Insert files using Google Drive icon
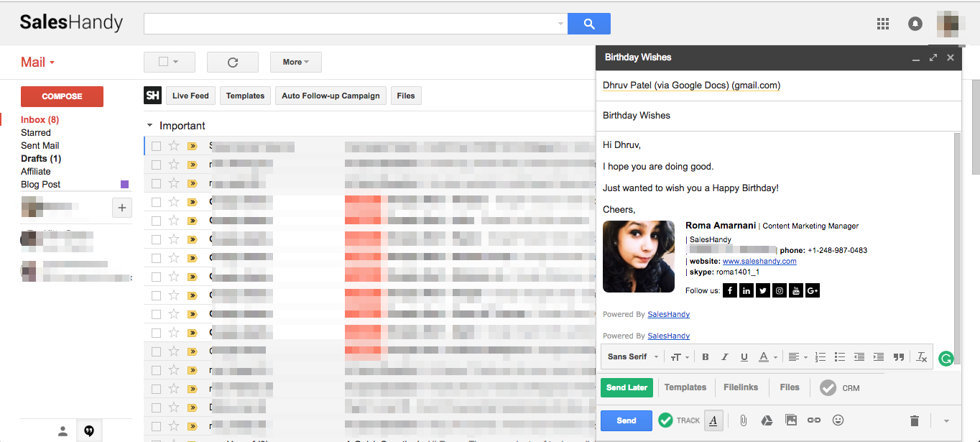The height and width of the screenshot is (442, 980). [767, 420]
